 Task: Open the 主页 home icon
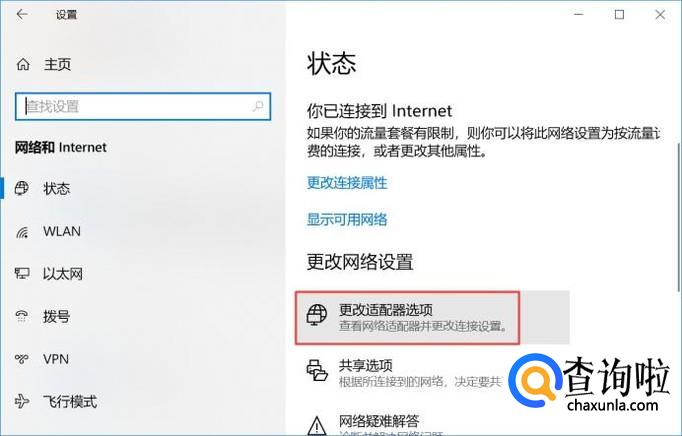click(23, 64)
